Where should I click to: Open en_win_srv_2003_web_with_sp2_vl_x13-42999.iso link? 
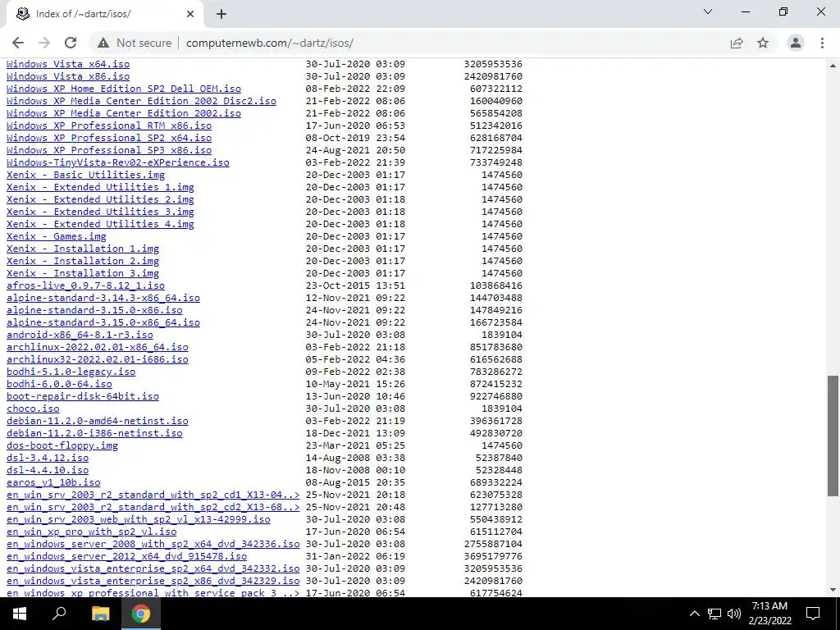coord(138,519)
